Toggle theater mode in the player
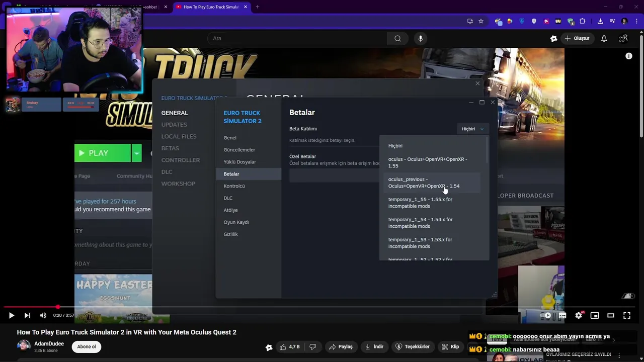 (611, 315)
